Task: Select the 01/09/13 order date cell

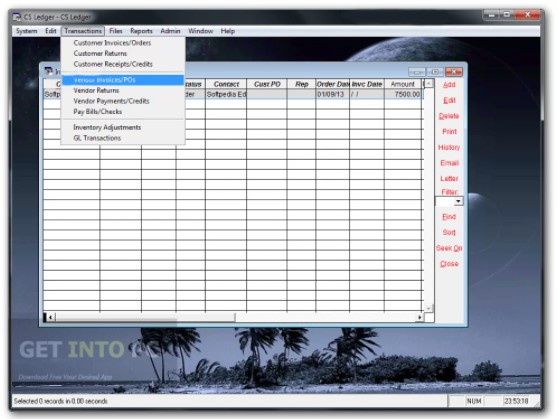Action: coord(333,94)
